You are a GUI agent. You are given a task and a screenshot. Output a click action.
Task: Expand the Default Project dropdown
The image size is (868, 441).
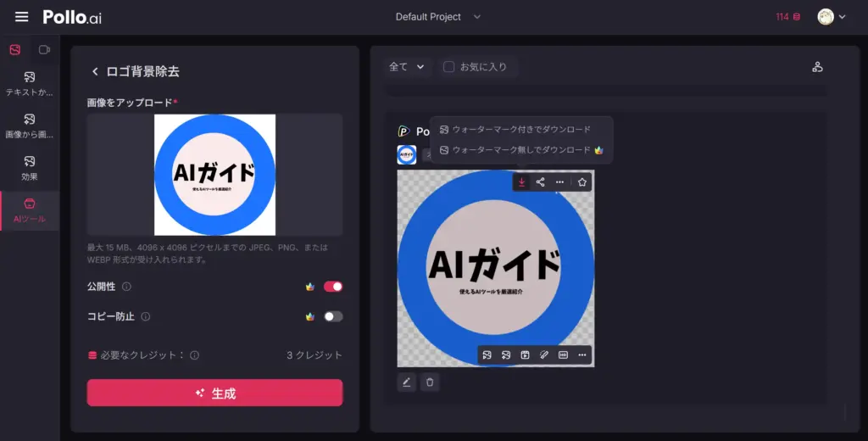[438, 17]
